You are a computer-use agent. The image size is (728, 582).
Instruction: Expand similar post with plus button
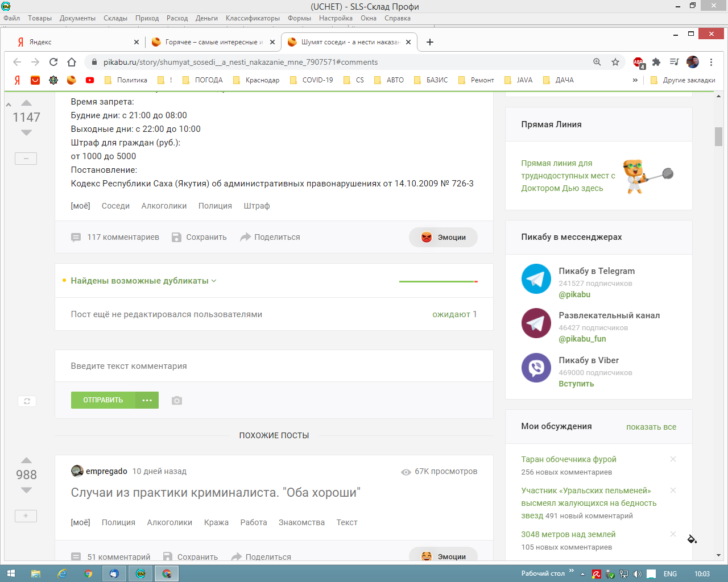[x=26, y=516]
